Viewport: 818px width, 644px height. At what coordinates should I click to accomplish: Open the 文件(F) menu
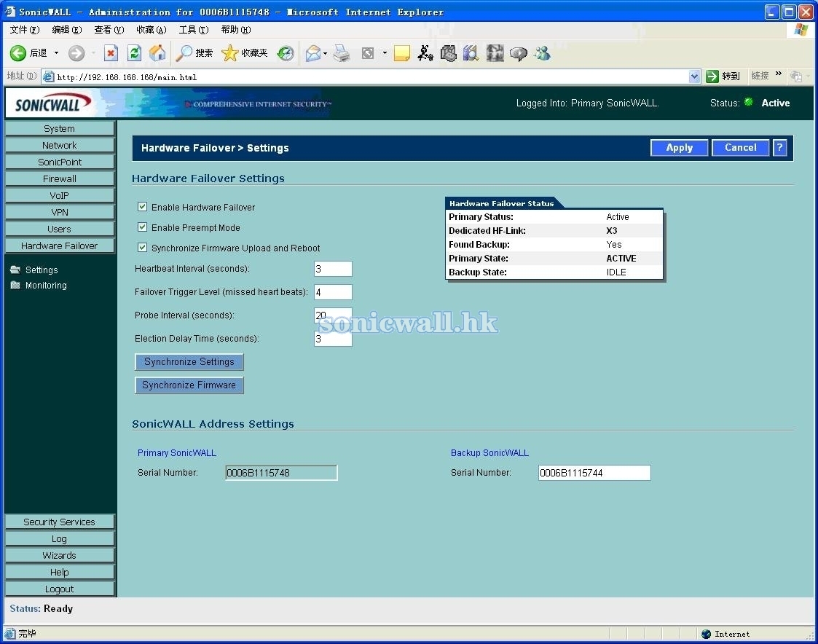point(25,30)
